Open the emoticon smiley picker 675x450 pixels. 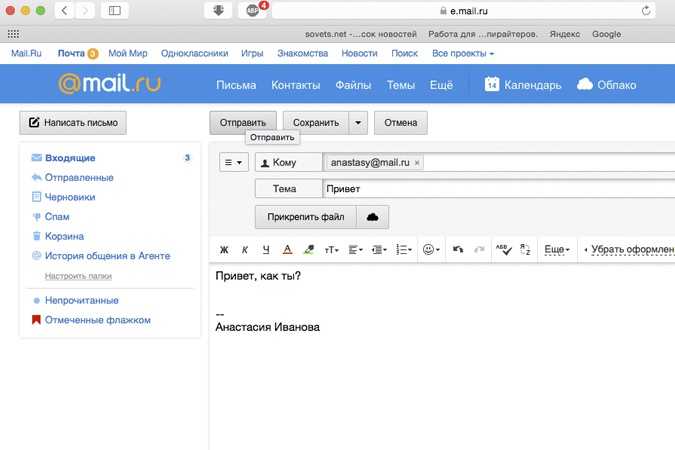(x=431, y=250)
